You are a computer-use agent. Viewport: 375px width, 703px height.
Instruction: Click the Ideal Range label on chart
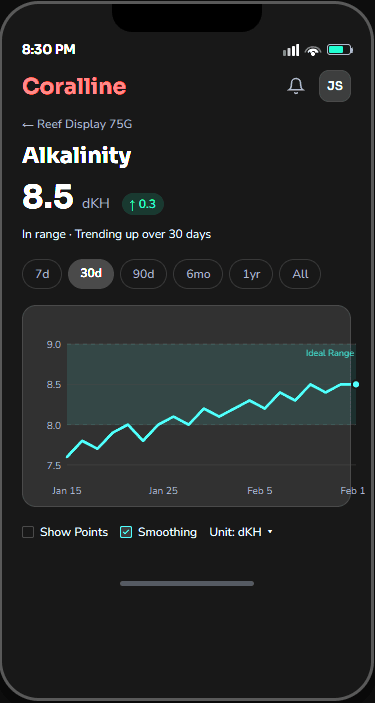click(x=330, y=353)
